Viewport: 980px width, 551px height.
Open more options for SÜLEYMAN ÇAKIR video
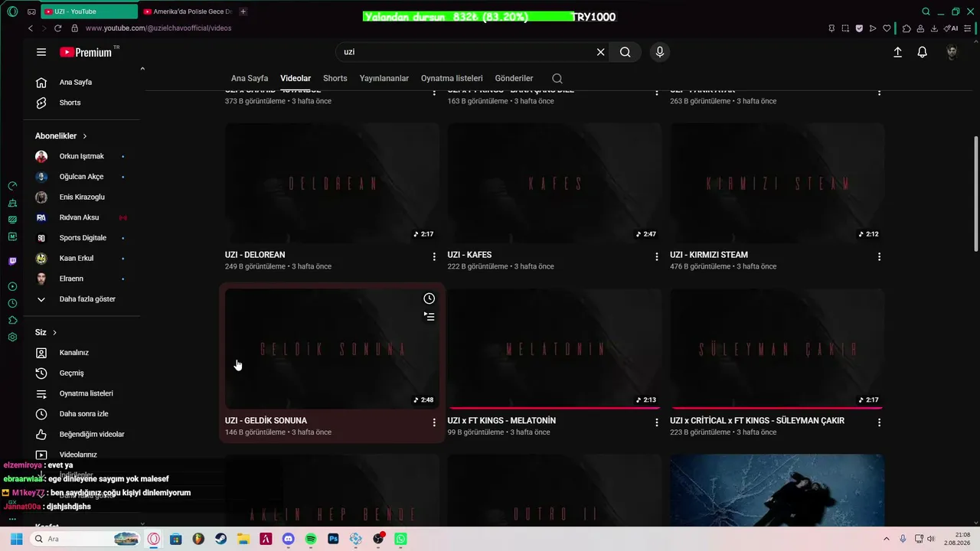(879, 422)
